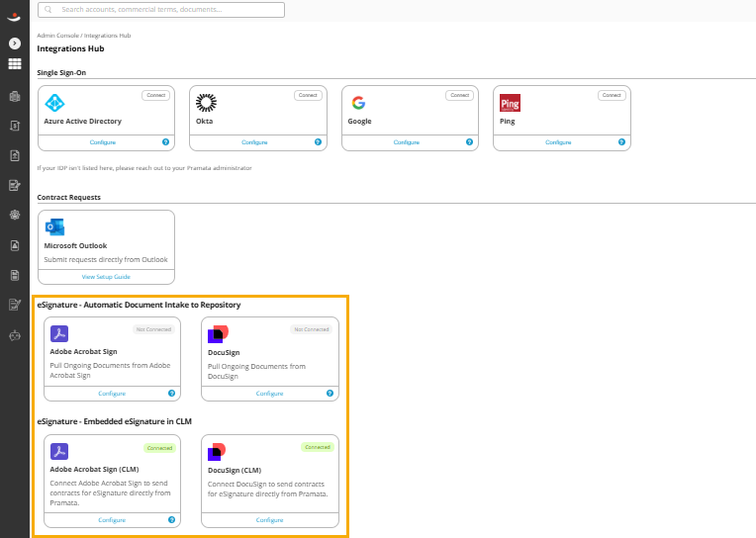This screenshot has width=756, height=538.
Task: Click the red Ping logo
Action: pos(511,103)
